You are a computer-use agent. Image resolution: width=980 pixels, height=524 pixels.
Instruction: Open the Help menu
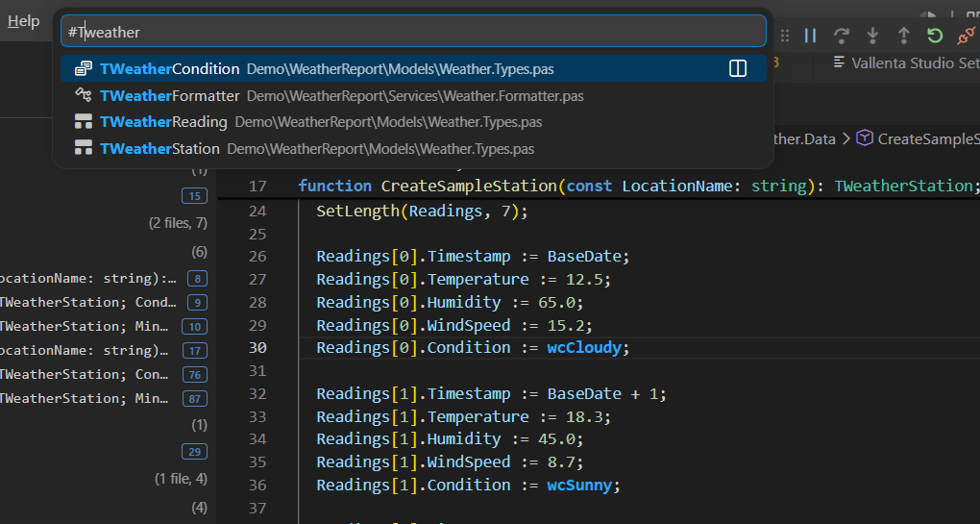[23, 21]
